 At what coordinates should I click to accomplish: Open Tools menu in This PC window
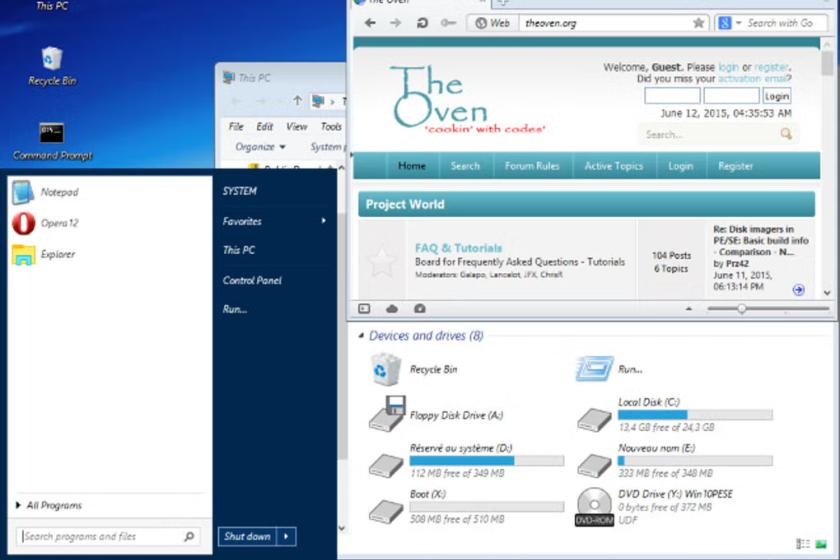[331, 126]
